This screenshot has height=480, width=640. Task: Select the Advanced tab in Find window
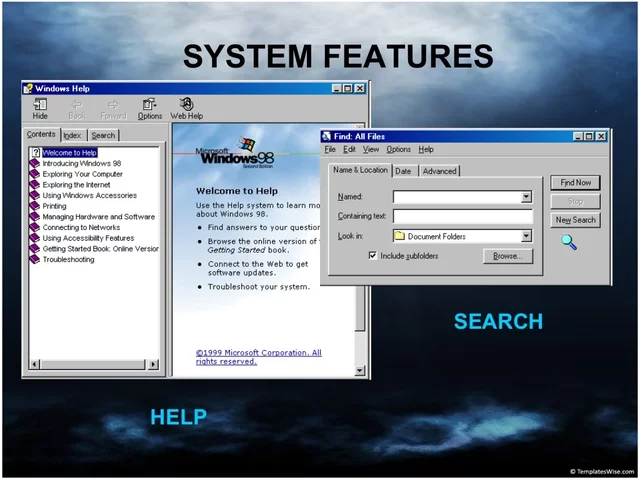(x=440, y=171)
